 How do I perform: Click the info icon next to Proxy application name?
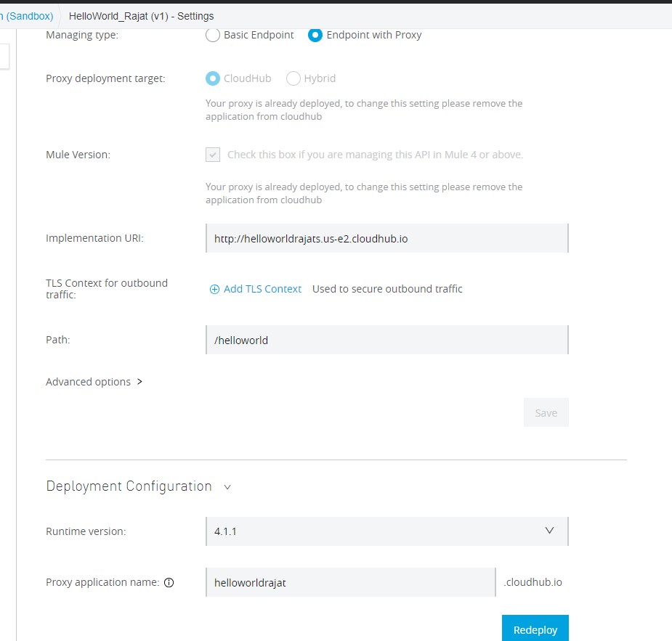pos(169,582)
